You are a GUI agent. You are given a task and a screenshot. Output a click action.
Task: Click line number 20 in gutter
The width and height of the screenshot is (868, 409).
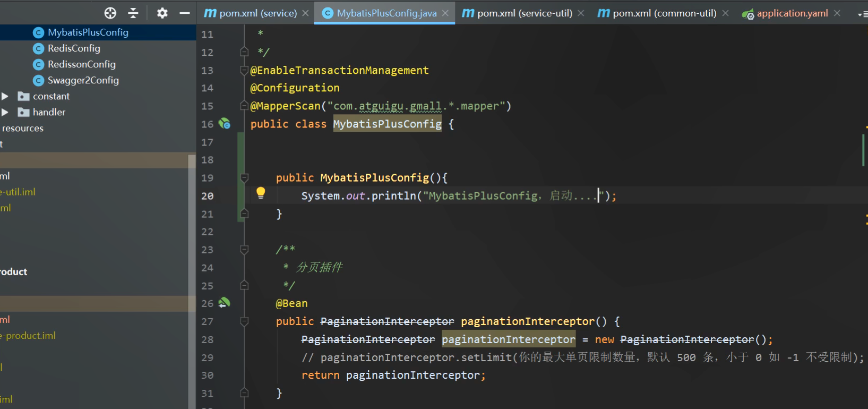pos(207,196)
